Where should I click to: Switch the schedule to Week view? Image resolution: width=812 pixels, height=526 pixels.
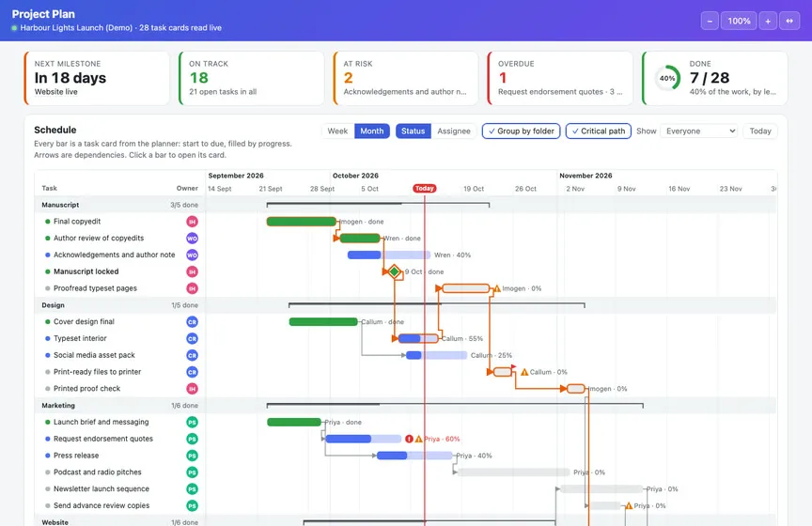(337, 131)
